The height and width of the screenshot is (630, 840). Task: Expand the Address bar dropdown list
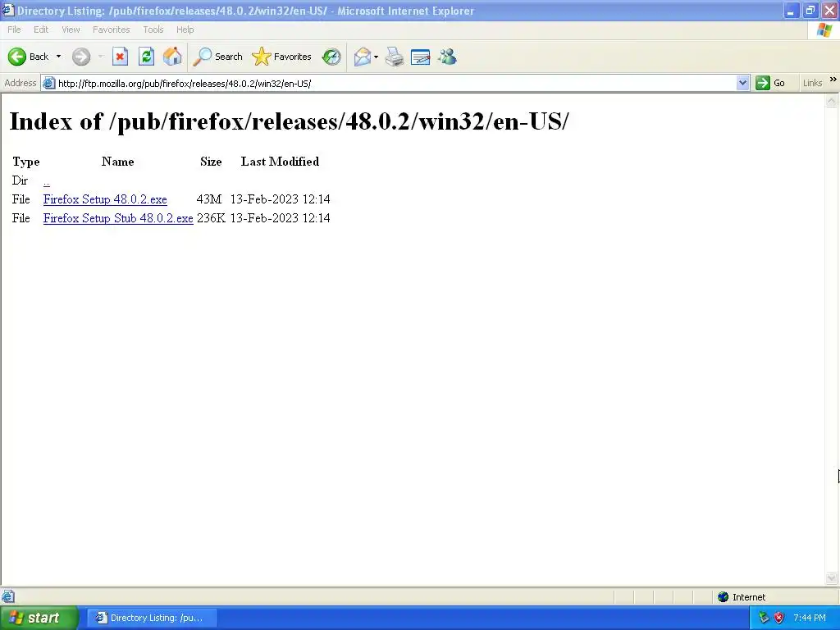742,83
